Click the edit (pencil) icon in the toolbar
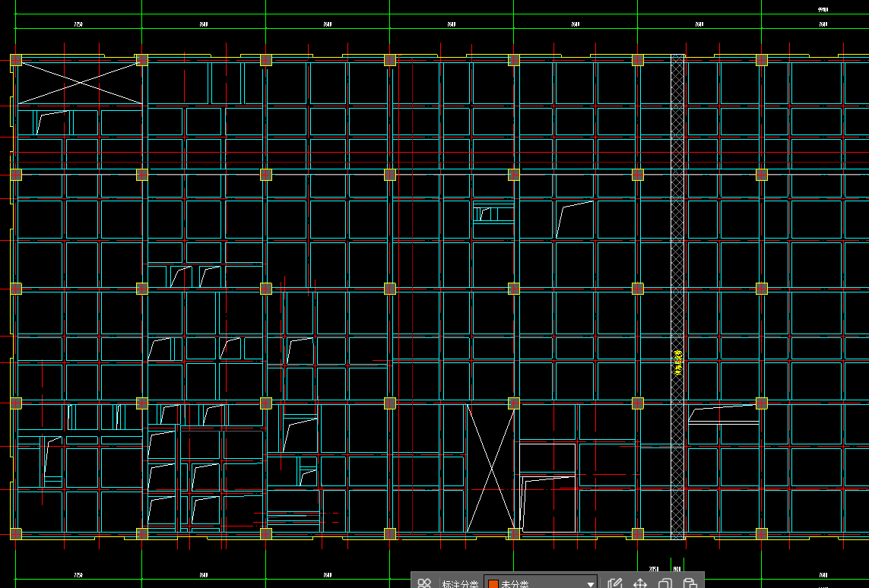 tap(614, 583)
